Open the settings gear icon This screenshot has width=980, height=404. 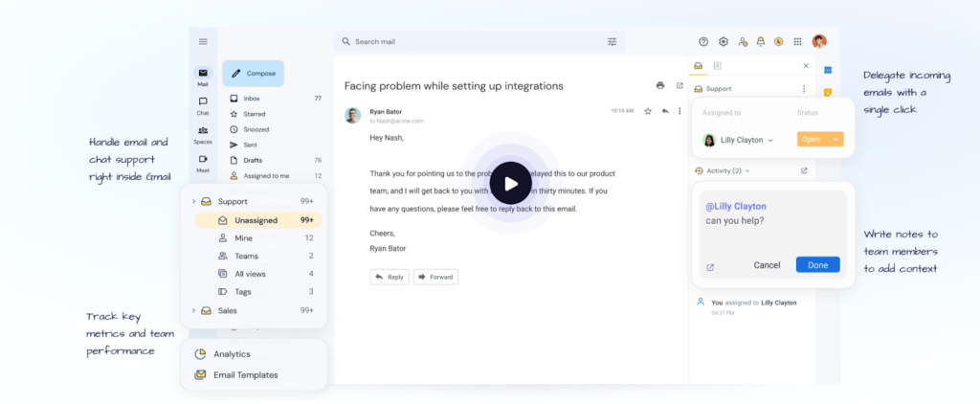coord(724,42)
